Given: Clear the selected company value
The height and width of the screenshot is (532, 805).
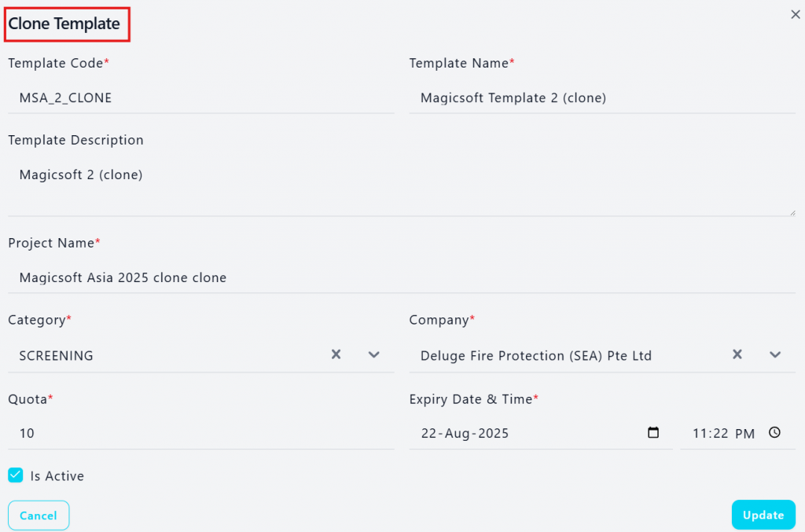Looking at the screenshot, I should (737, 354).
